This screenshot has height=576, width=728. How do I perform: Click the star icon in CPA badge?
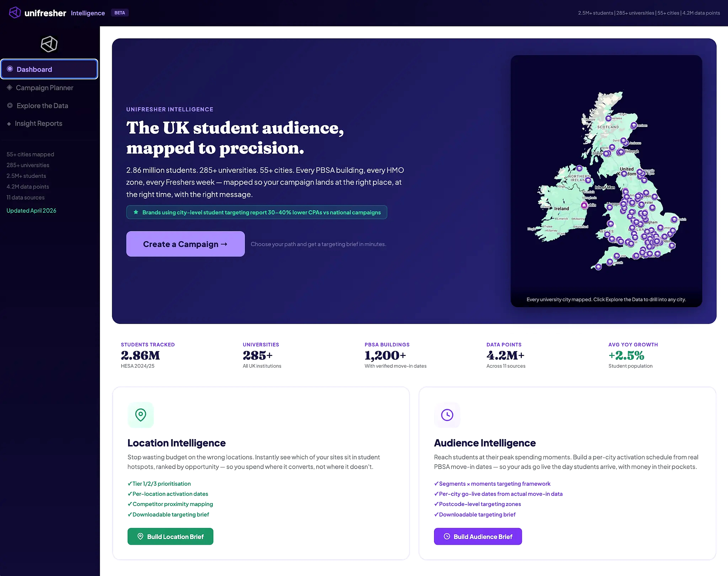[136, 212]
